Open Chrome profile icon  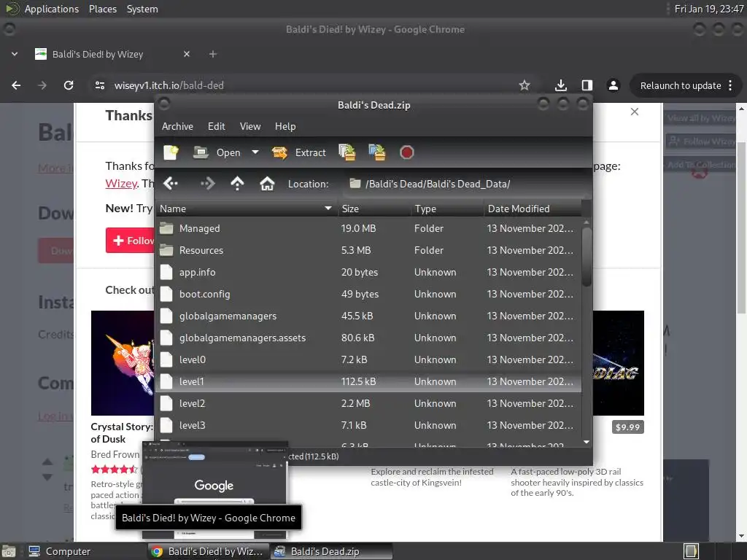click(x=613, y=85)
